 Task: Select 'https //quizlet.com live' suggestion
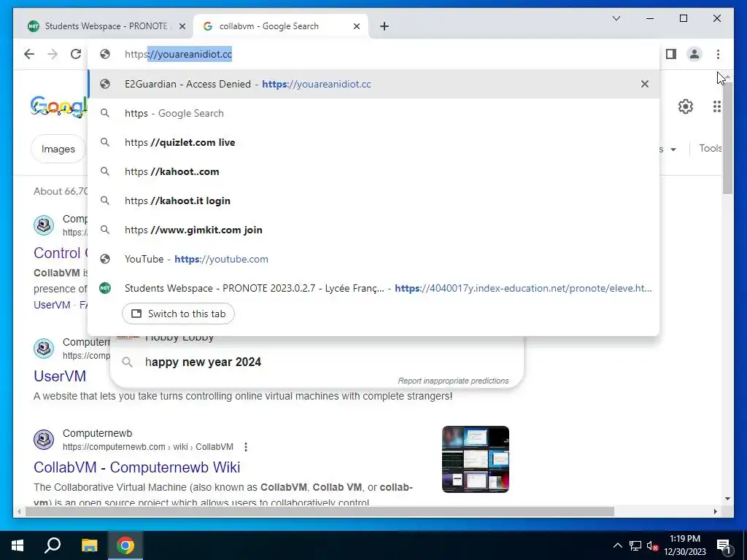(373, 142)
